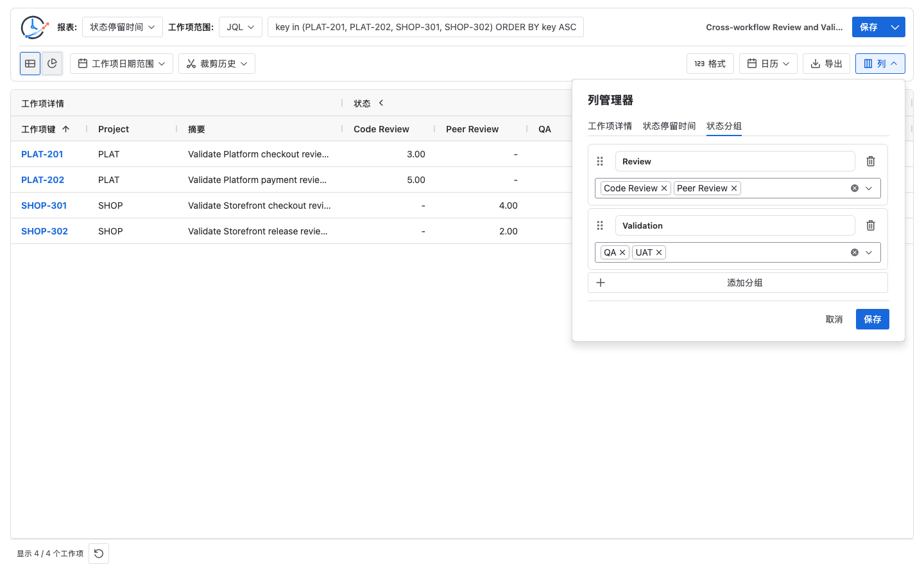Click 添加分组 to add group
Image resolution: width=924 pixels, height=578 pixels.
(x=738, y=283)
